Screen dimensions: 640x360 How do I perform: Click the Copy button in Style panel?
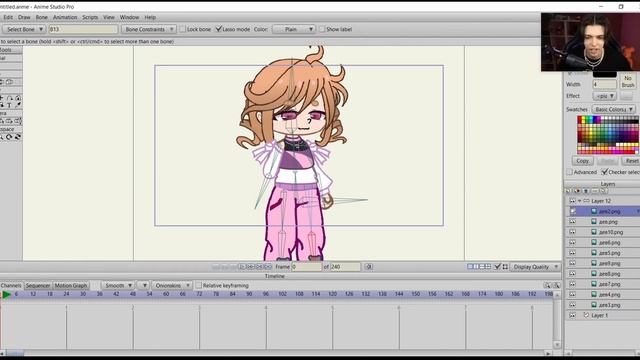click(x=582, y=161)
